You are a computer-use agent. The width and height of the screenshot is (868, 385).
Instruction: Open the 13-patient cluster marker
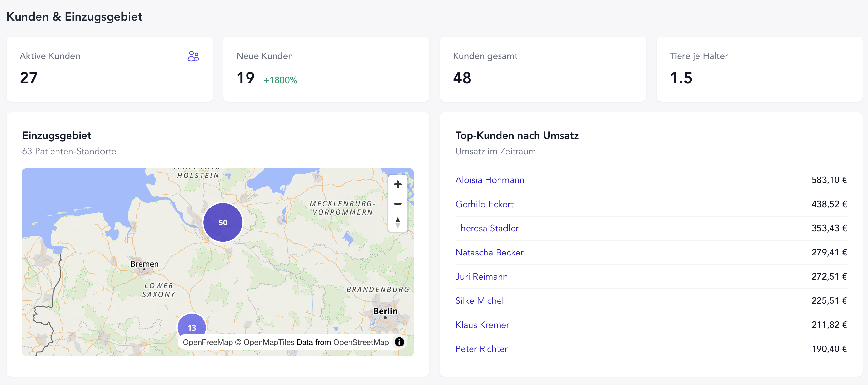[192, 327]
